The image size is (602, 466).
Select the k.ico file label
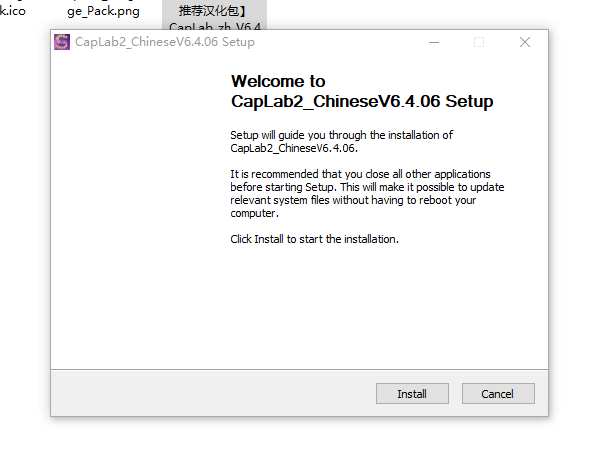pos(13,11)
